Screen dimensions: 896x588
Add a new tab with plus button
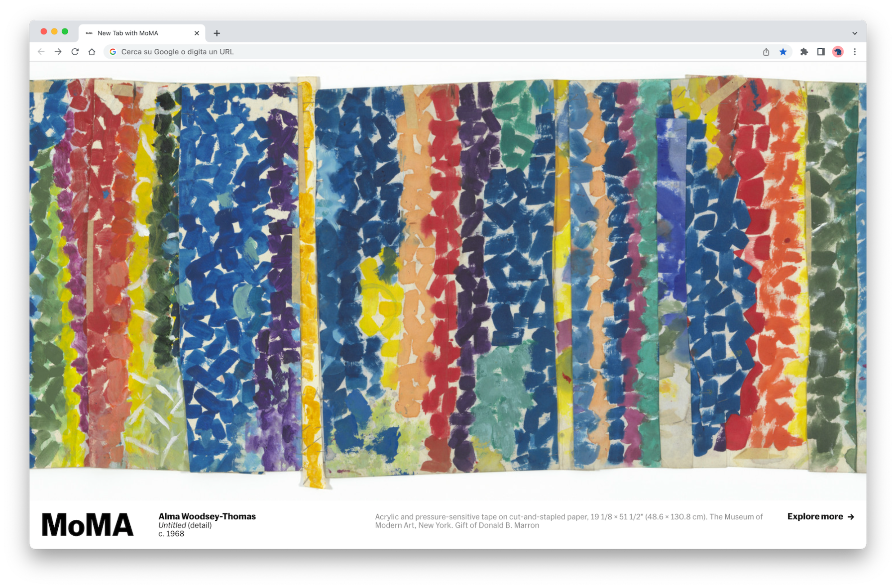pos(217,33)
